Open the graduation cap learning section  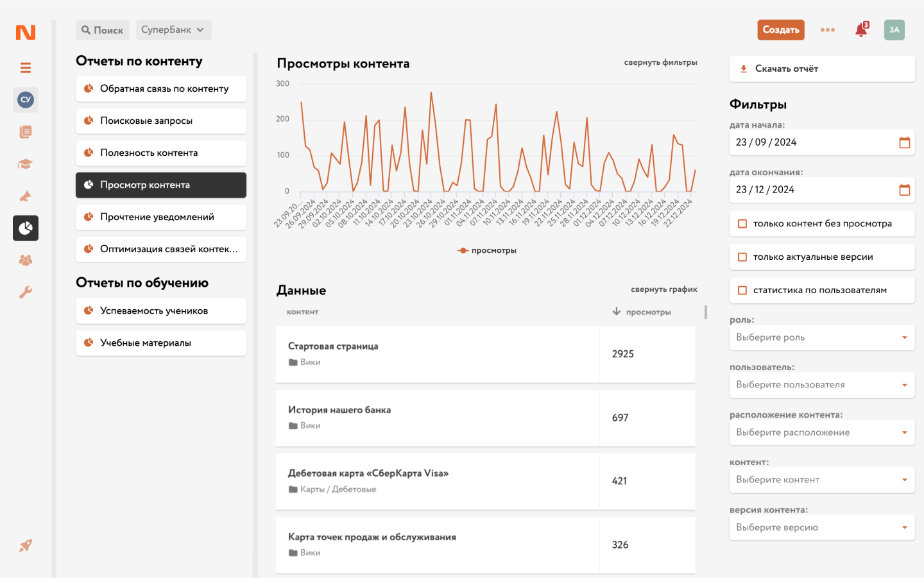click(26, 164)
